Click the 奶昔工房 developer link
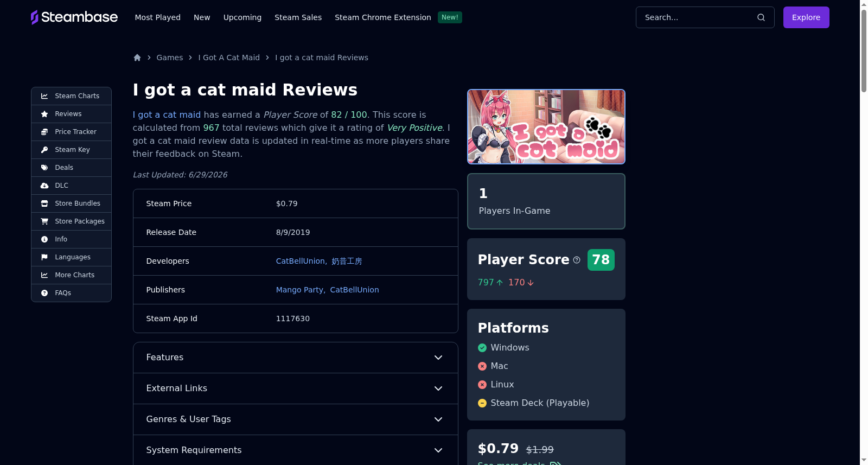The height and width of the screenshot is (465, 868). tap(347, 261)
